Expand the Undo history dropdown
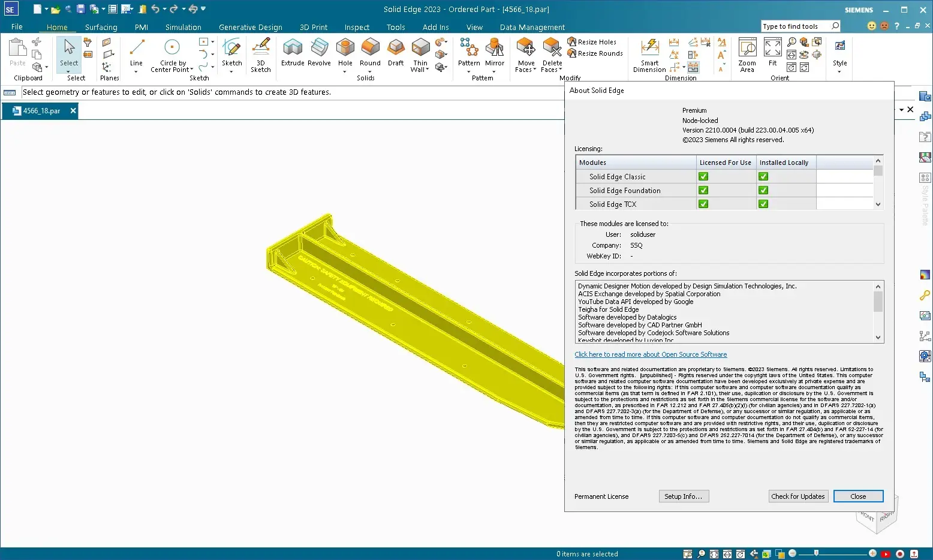The height and width of the screenshot is (560, 933). (164, 9)
